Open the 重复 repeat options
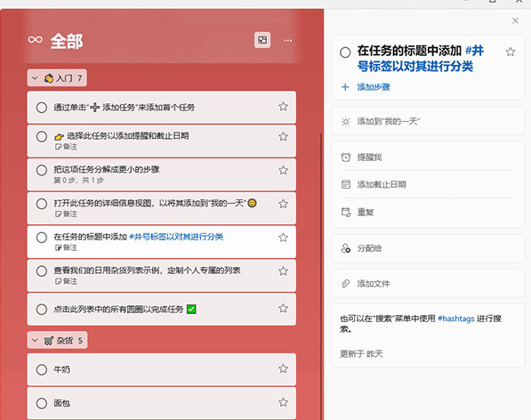Image resolution: width=531 pixels, height=420 pixels. pyautogui.click(x=428, y=213)
